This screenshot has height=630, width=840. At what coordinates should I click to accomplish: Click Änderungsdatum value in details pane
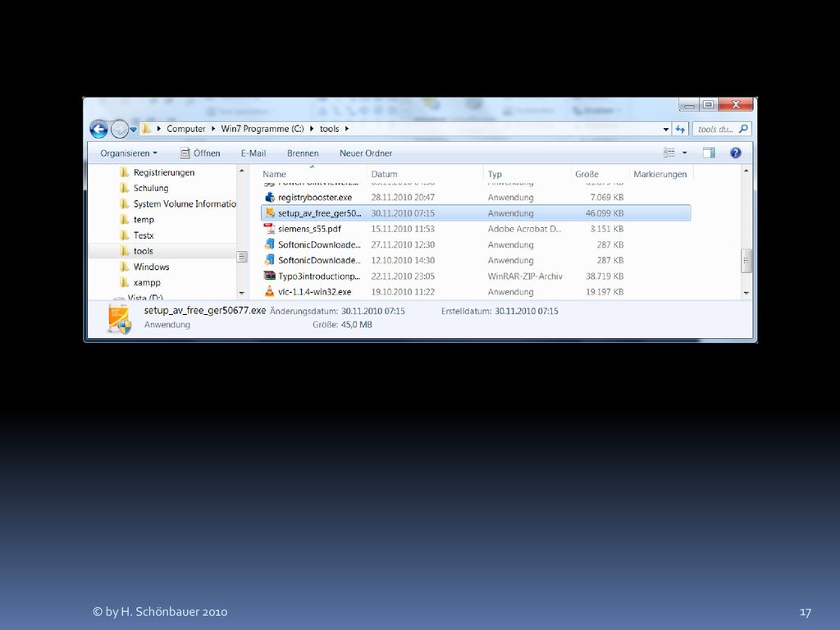pos(373,311)
